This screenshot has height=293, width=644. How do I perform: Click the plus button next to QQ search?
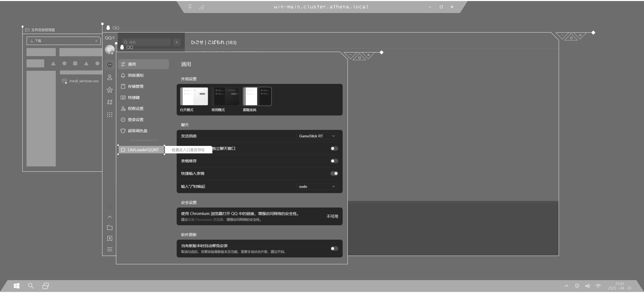[177, 42]
